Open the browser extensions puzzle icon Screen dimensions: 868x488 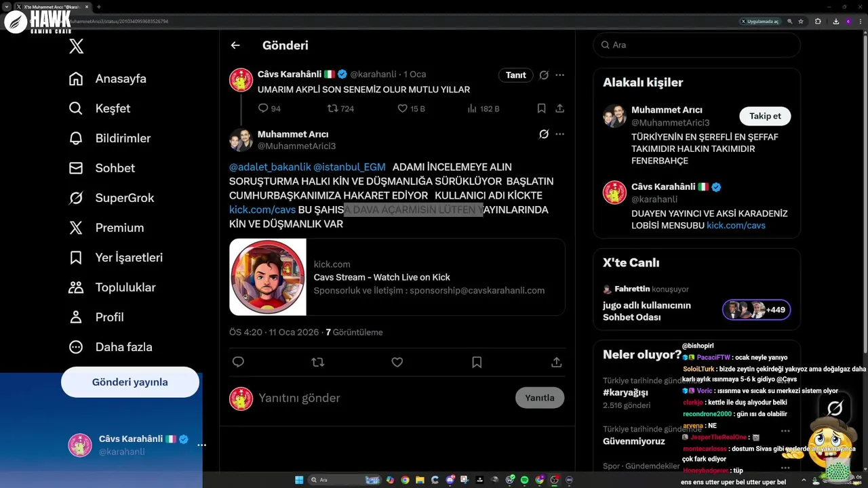pyautogui.click(x=818, y=22)
